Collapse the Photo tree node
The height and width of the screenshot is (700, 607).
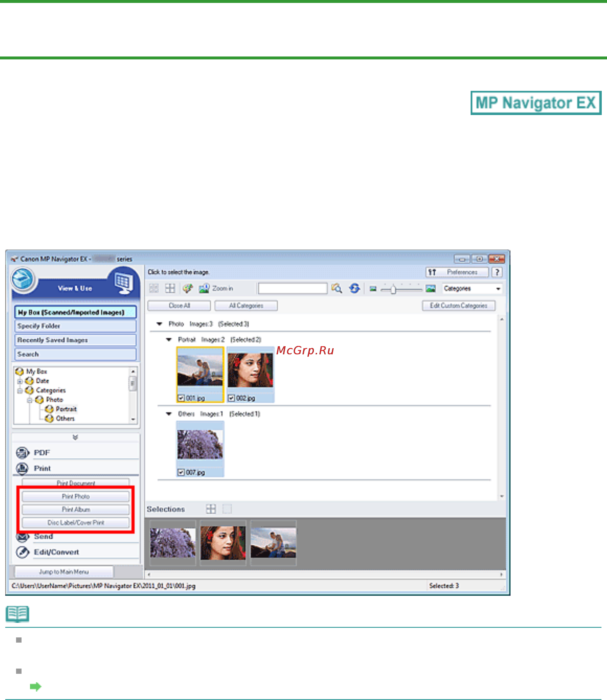[30, 400]
